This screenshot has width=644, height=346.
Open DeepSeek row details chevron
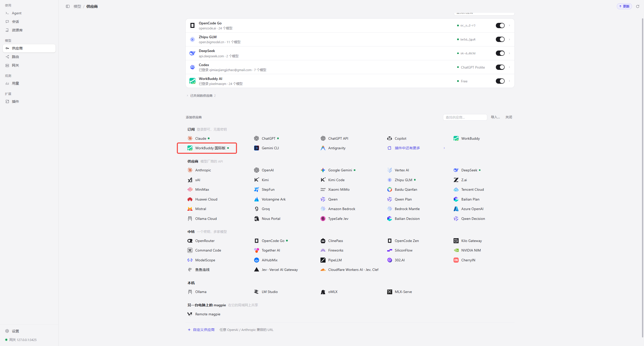[x=509, y=53]
